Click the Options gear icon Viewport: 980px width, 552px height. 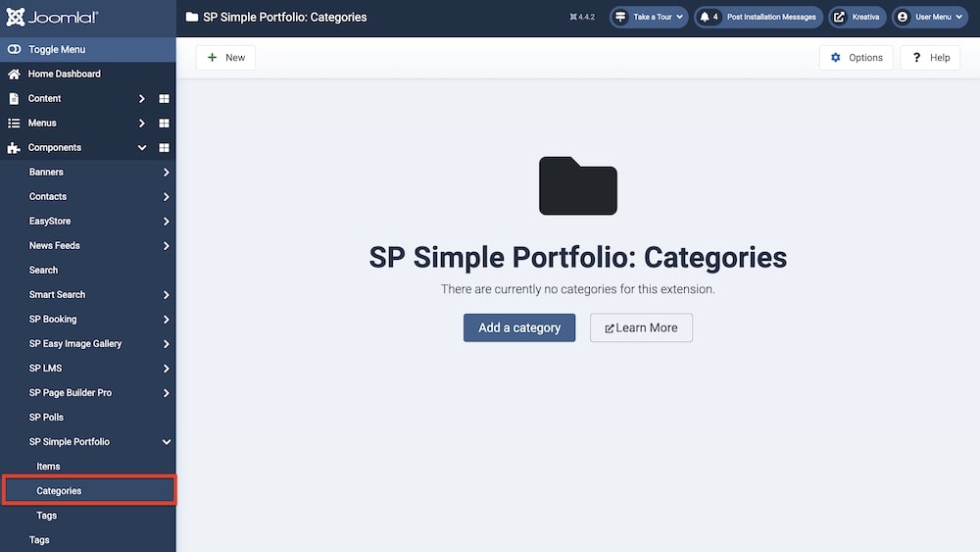coord(836,58)
